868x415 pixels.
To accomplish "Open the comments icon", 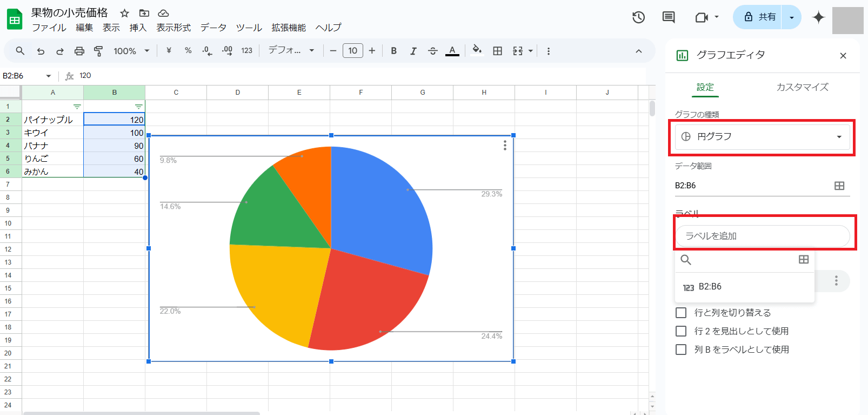I will click(x=669, y=17).
